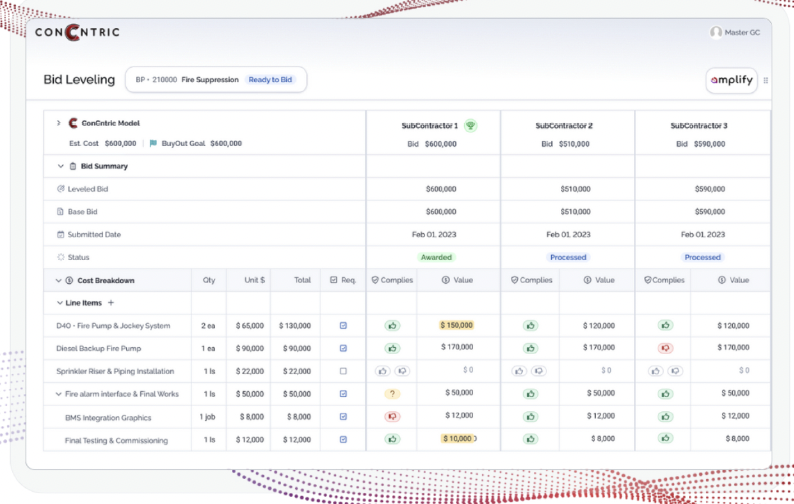Viewport: 794px width, 504px height.
Task: Click red thumbs-down for SubContractor 3 Diesel Backup
Action: pos(665,348)
